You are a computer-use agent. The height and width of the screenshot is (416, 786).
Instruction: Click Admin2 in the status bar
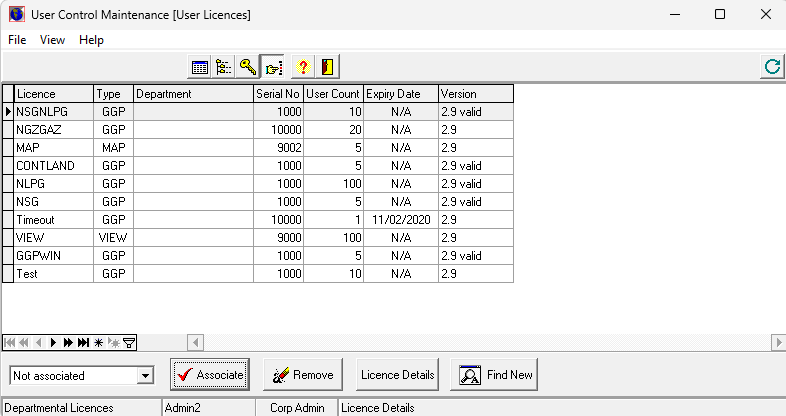point(182,408)
